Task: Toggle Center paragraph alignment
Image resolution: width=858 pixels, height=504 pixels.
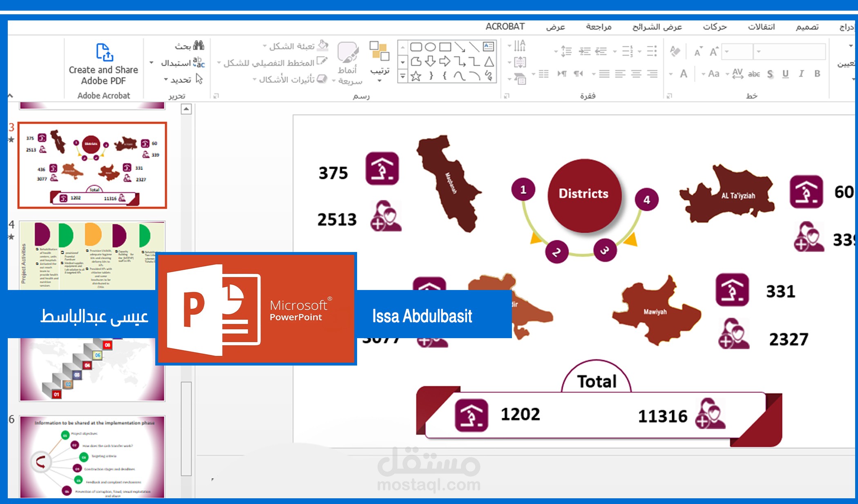Action: pos(636,74)
